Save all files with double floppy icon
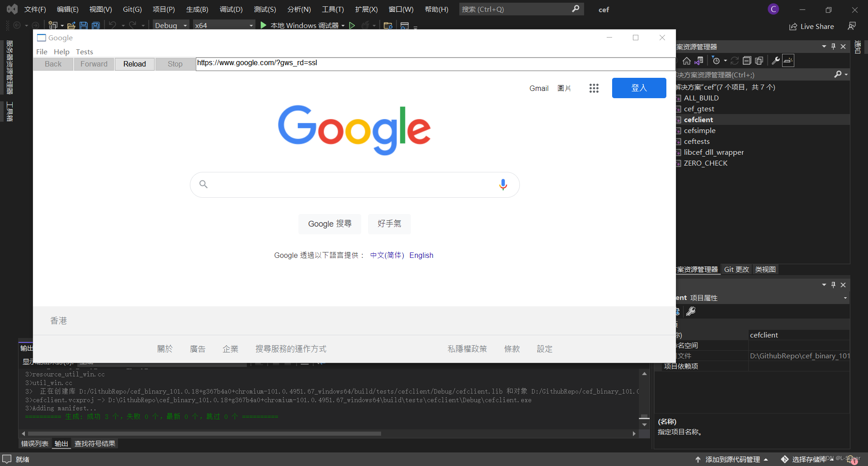The height and width of the screenshot is (466, 868). [x=96, y=25]
